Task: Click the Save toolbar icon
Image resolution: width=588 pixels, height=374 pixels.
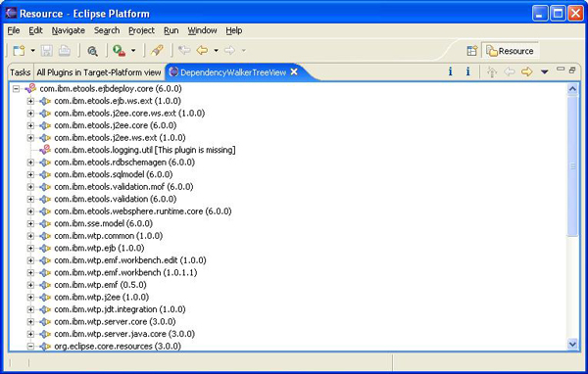Action: [x=46, y=50]
